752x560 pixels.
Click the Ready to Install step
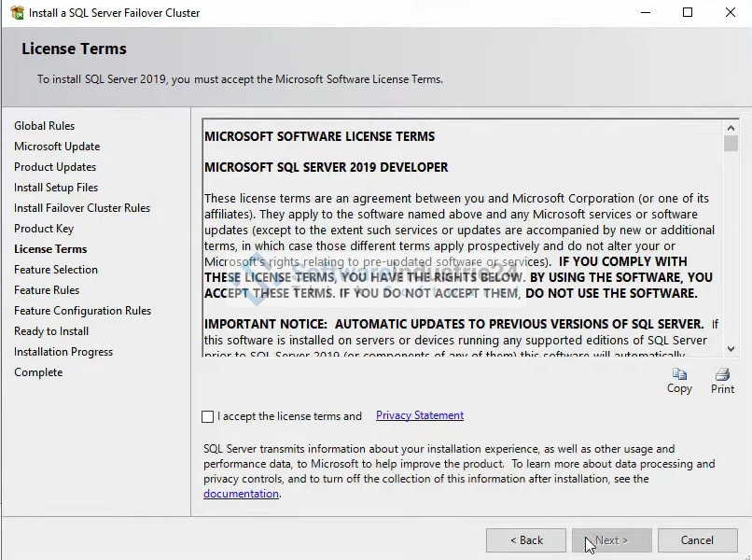tap(51, 331)
